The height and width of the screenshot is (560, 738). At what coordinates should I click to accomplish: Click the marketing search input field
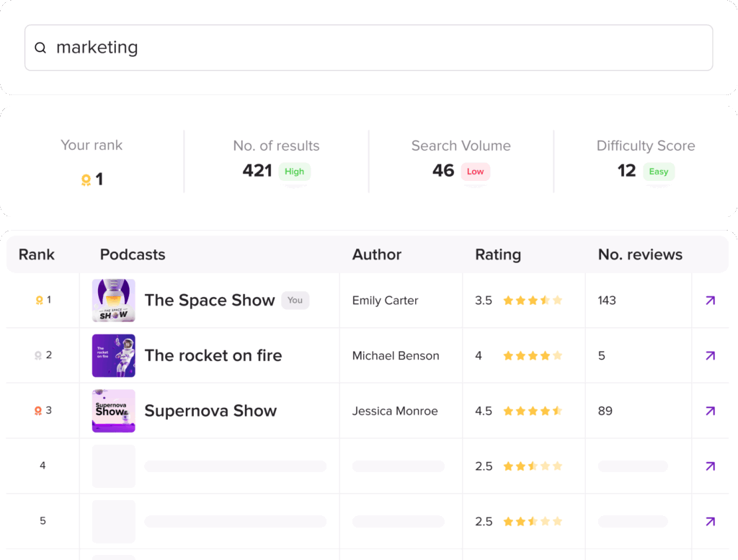[x=368, y=48]
